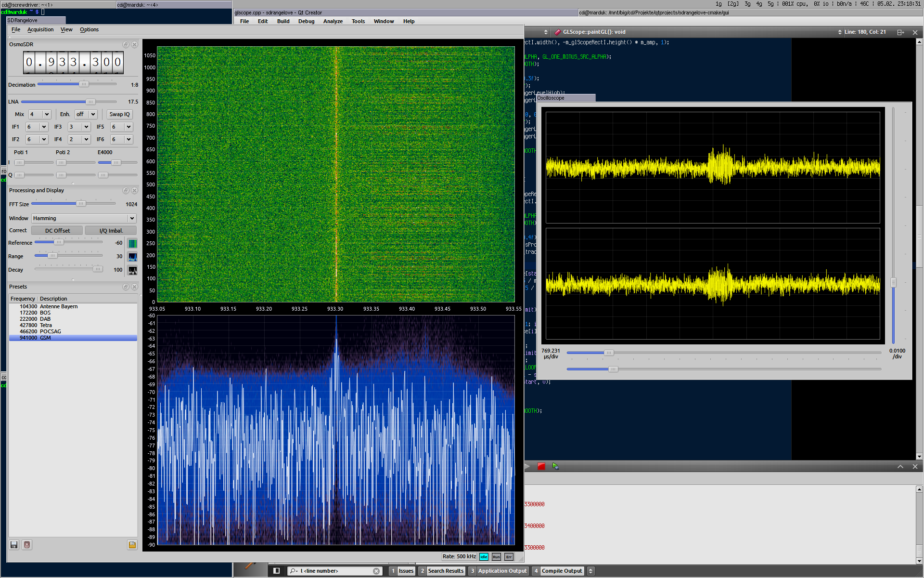Click the LNA gain slider handle
This screenshot has width=924, height=578.
(x=90, y=102)
